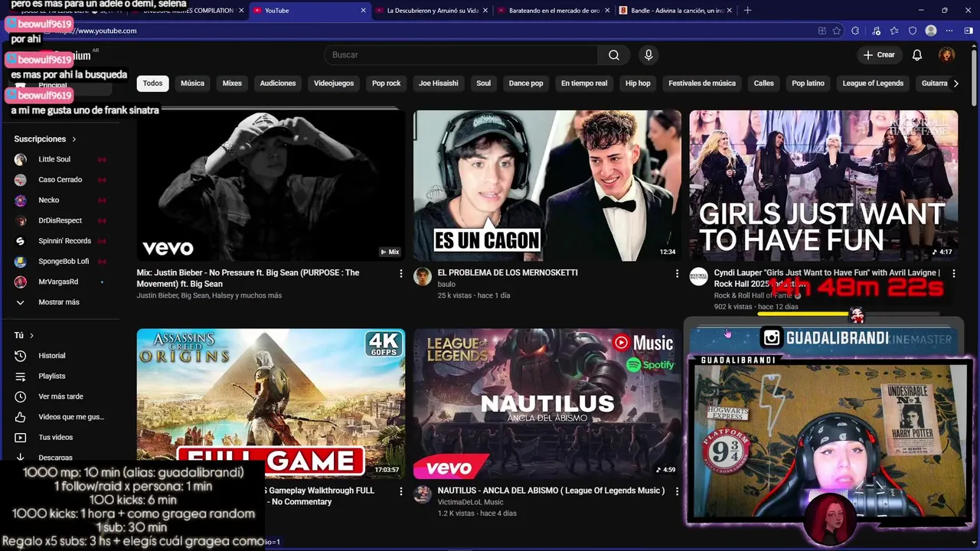This screenshot has width=980, height=551.
Task: Open options menu for Justin Bieber mix
Action: (x=400, y=273)
